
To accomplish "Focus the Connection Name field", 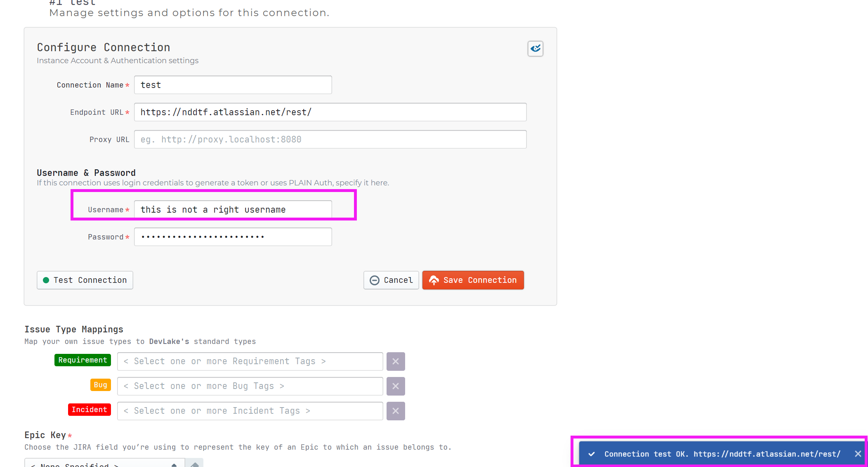I will (x=233, y=85).
